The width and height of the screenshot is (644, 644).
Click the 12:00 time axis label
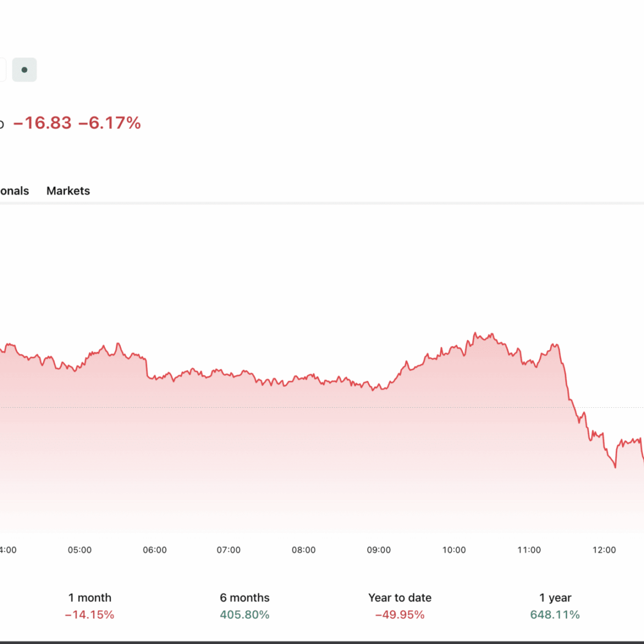click(604, 550)
